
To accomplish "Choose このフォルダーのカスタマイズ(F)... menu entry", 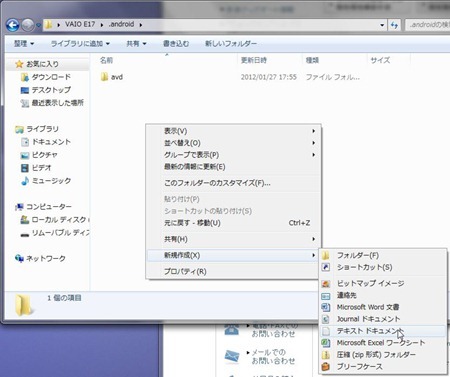I will 234,183.
